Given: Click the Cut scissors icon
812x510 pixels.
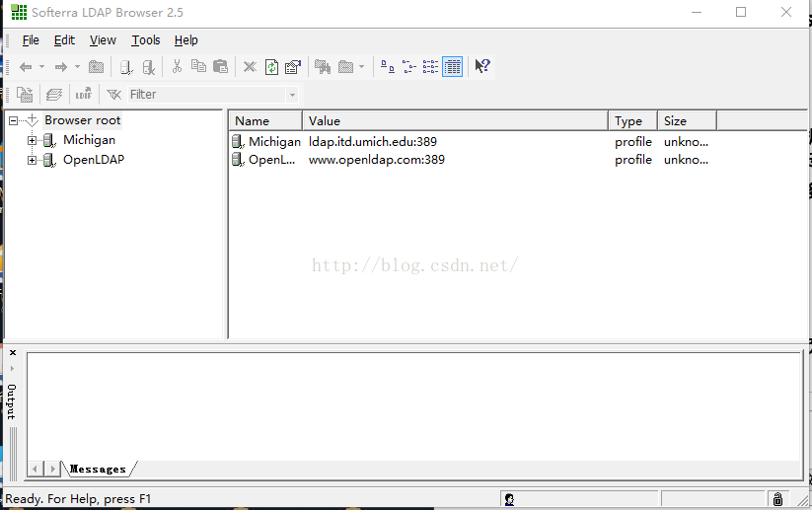Looking at the screenshot, I should coord(178,66).
